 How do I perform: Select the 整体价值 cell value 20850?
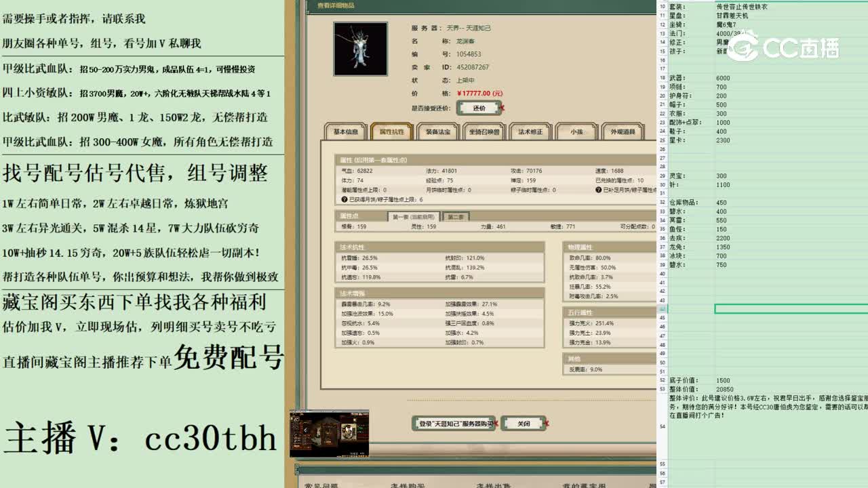pyautogui.click(x=724, y=389)
